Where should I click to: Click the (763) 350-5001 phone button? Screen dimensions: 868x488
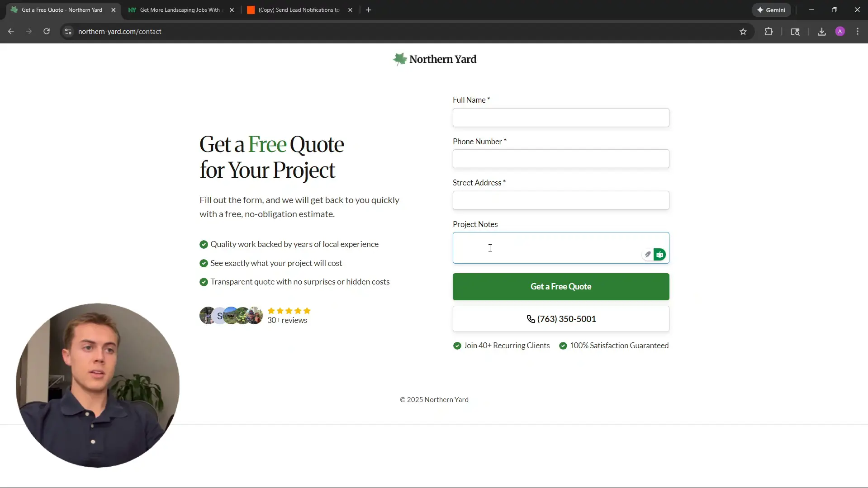(560, 319)
